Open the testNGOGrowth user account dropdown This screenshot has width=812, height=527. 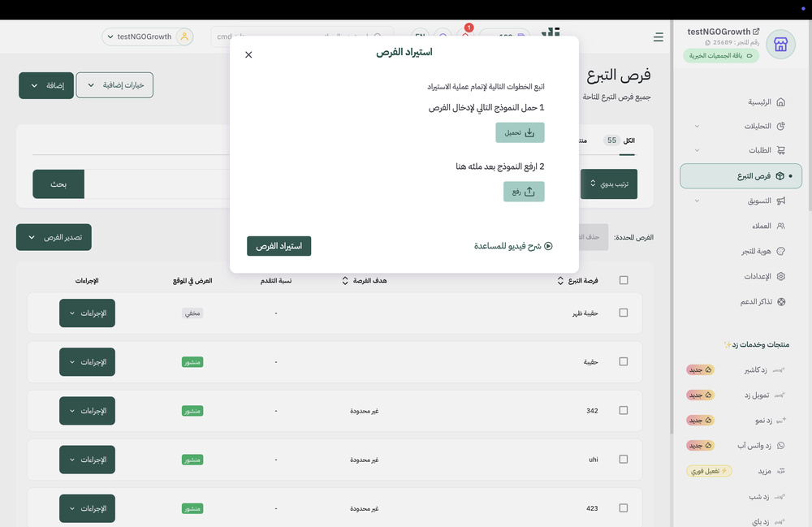tap(148, 37)
